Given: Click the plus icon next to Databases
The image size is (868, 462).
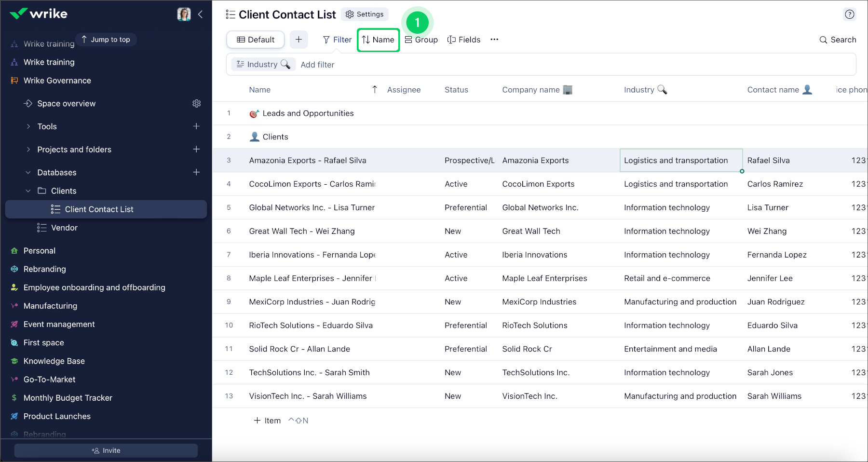Looking at the screenshot, I should coord(196,172).
